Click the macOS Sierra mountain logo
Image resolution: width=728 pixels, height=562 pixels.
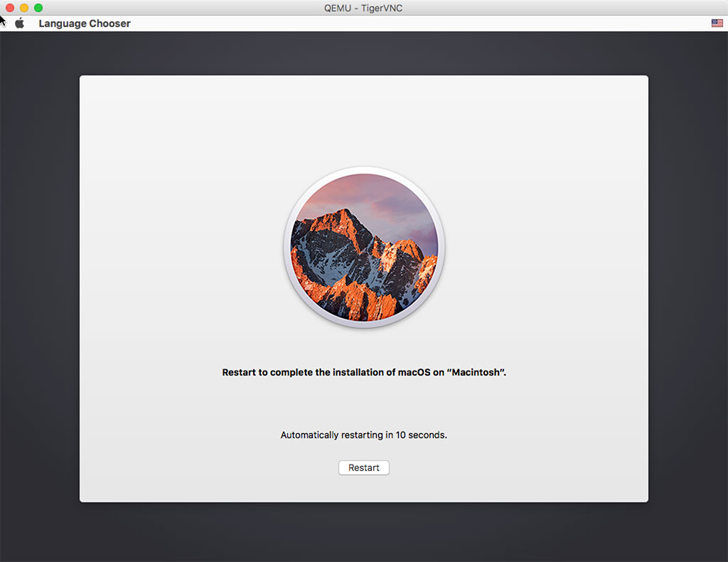364,248
